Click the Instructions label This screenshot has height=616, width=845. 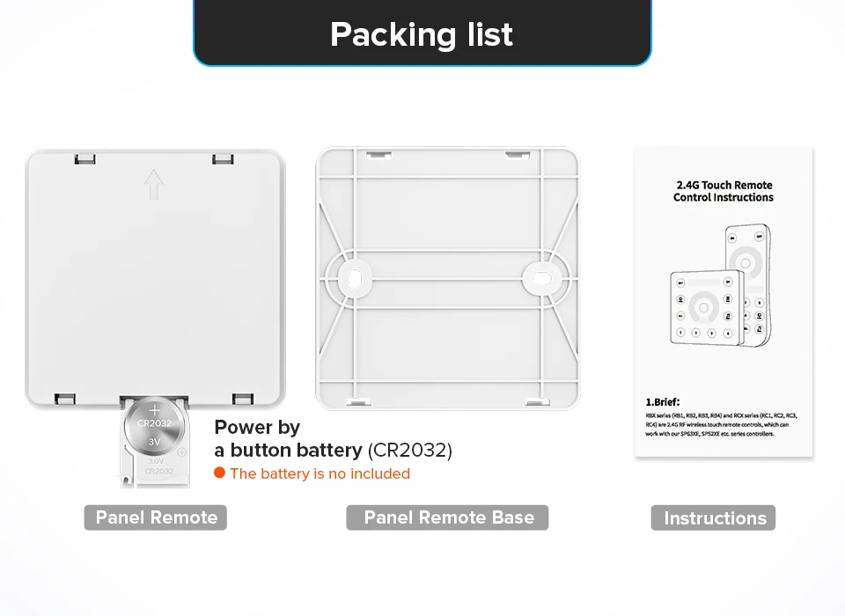click(x=714, y=518)
